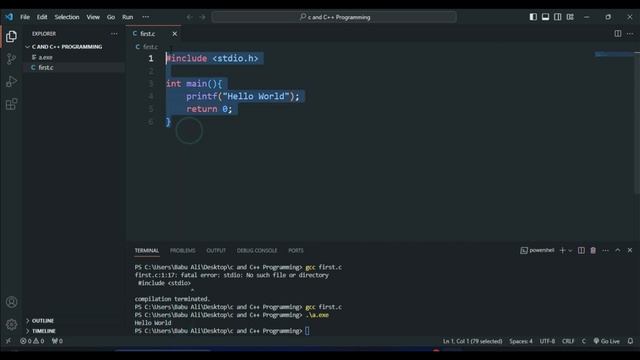Open the Explorer view in activity bar
The width and height of the screenshot is (640, 360).
11,37
